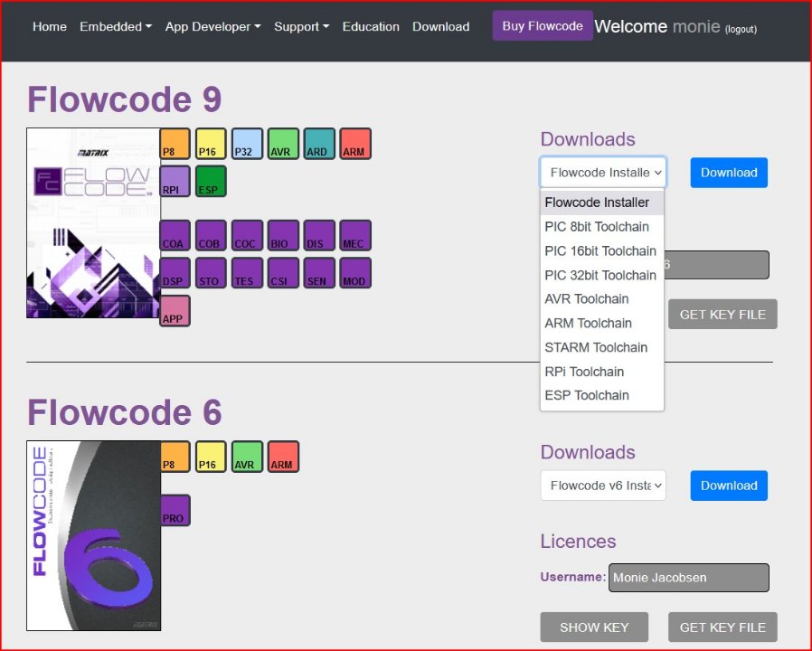Choose PIC 32bit Toolchain option
This screenshot has width=812, height=651.
coord(601,275)
